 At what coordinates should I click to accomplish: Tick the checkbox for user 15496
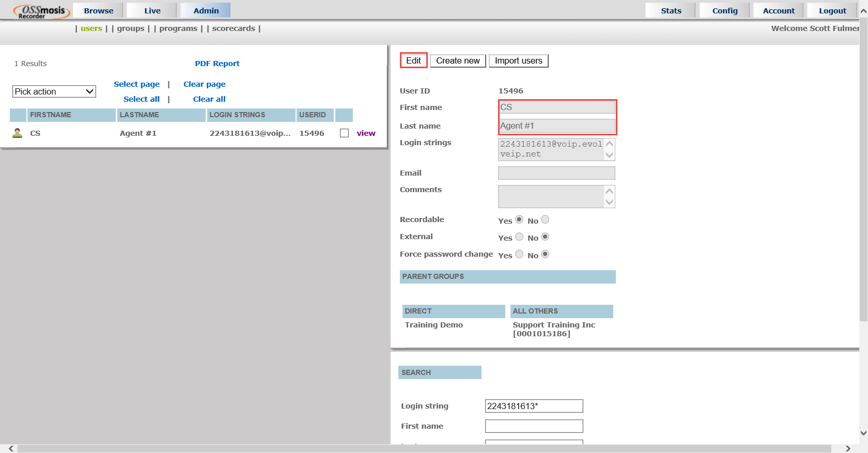pos(344,133)
